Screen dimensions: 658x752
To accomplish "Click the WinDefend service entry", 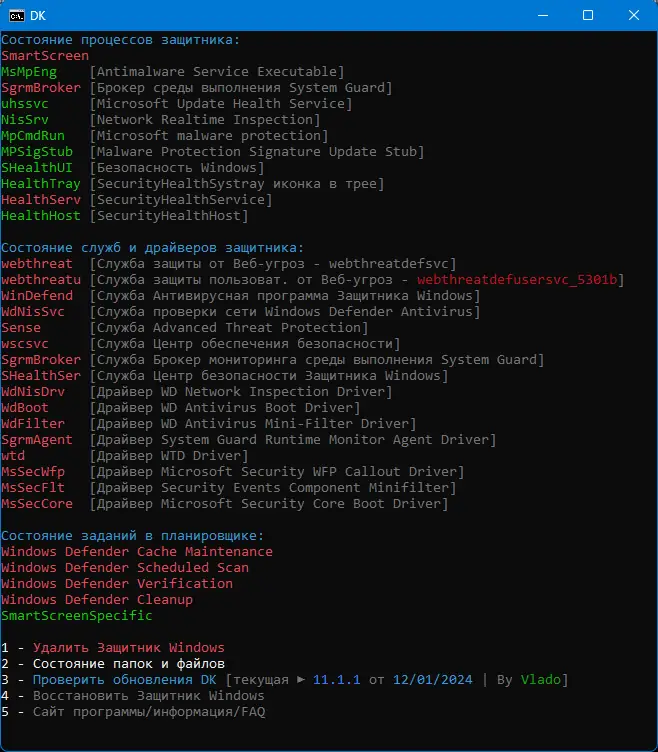I will pyautogui.click(x=37, y=296).
